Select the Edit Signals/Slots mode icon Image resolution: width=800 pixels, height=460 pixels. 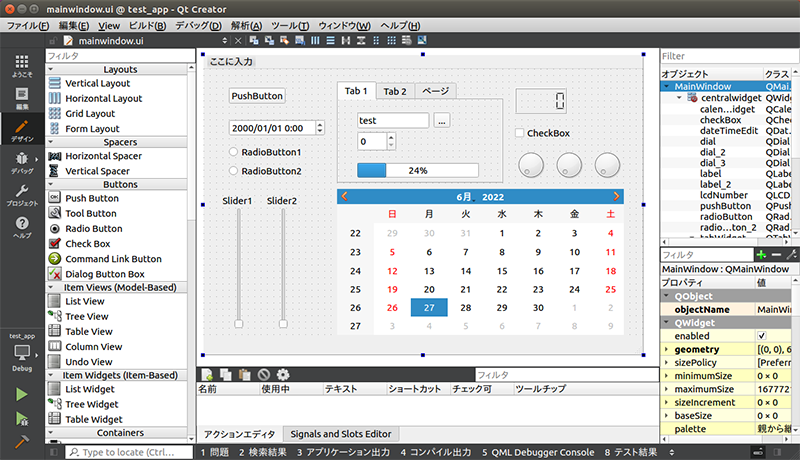269,40
